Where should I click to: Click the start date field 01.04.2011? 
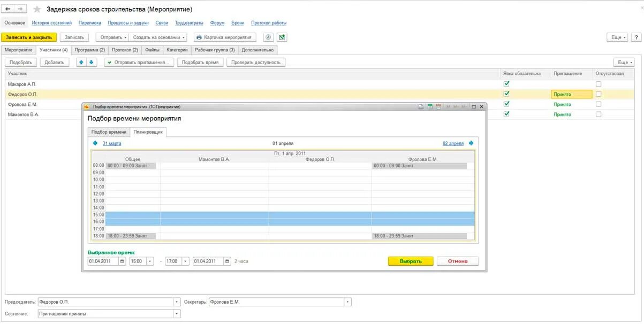[103, 261]
